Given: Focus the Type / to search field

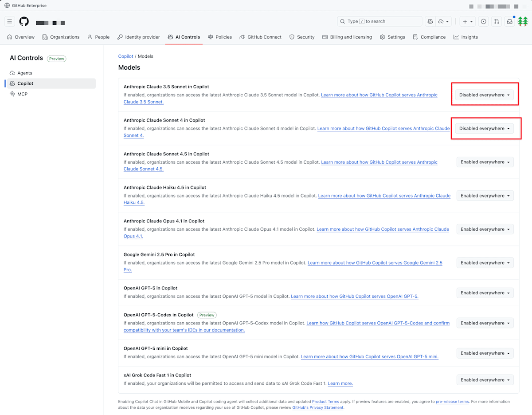Looking at the screenshot, I should point(380,21).
